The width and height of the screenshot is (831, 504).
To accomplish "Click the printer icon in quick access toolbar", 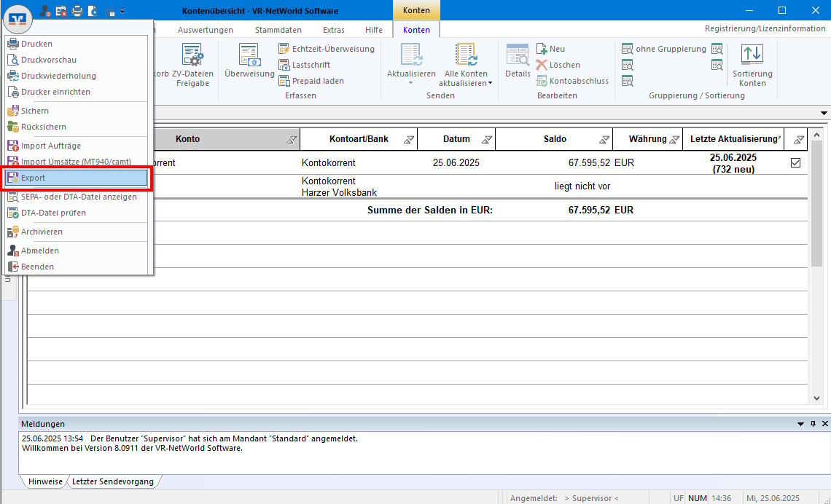I will tap(77, 11).
